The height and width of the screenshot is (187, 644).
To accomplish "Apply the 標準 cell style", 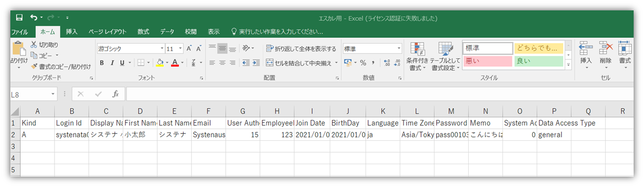I will pos(487,48).
